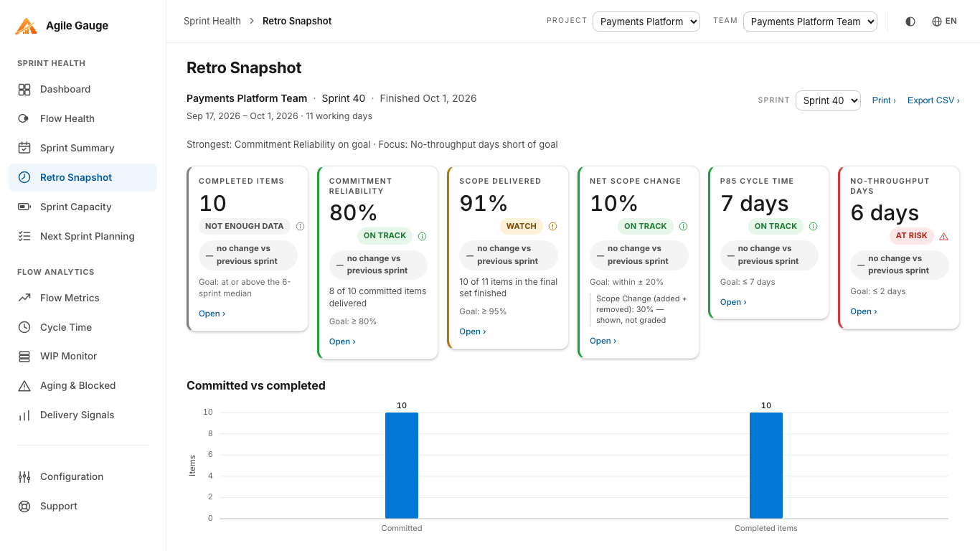This screenshot has height=551, width=980.
Task: Open the Scope Delivered card link
Action: pyautogui.click(x=473, y=331)
